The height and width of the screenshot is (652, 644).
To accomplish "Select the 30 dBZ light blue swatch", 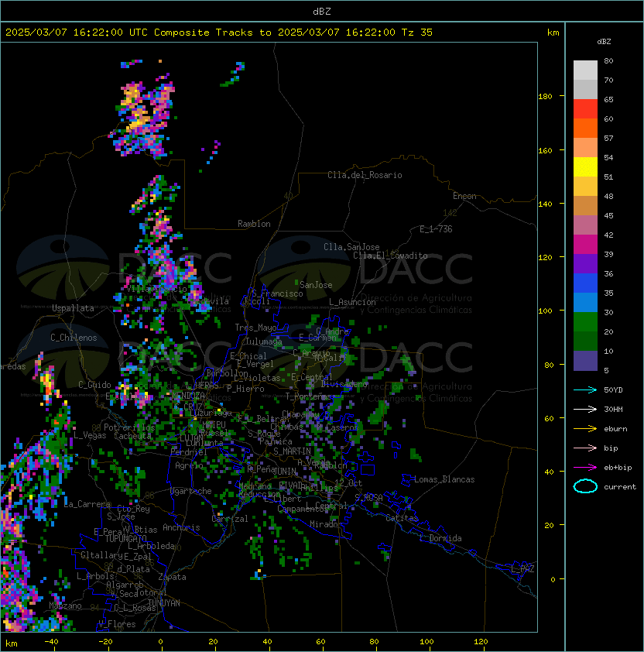I will [585, 302].
